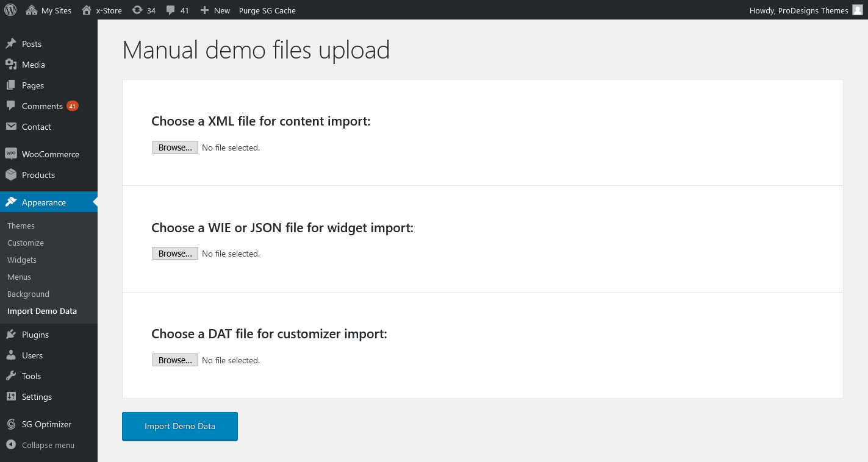Click Manual demo files upload page title
Screen dimensions: 868x462
click(x=256, y=49)
